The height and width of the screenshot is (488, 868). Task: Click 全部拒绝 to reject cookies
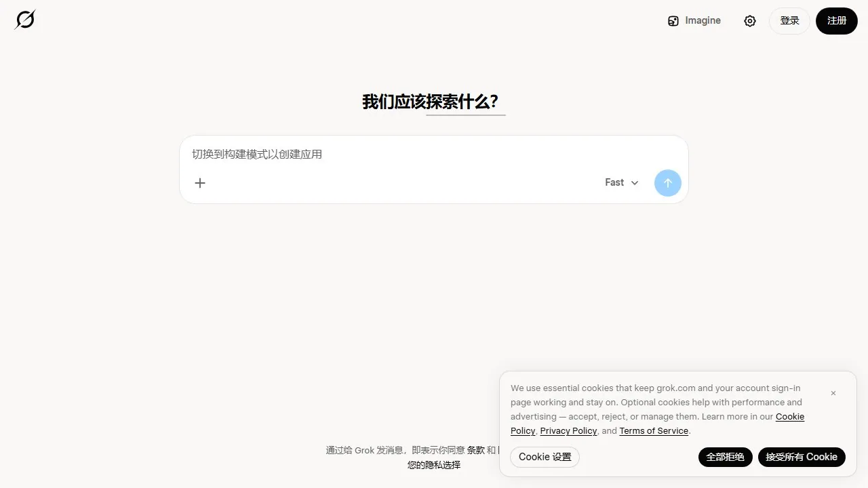(x=726, y=457)
